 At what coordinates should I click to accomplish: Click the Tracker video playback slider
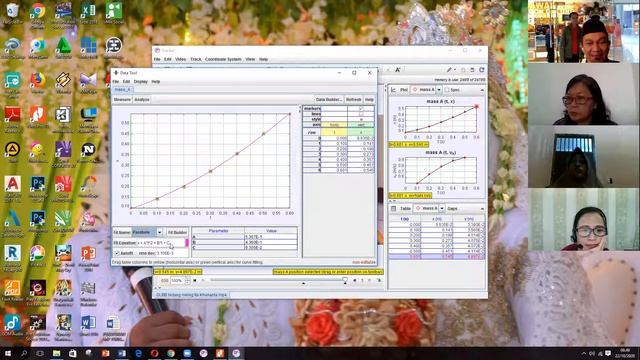(278, 280)
